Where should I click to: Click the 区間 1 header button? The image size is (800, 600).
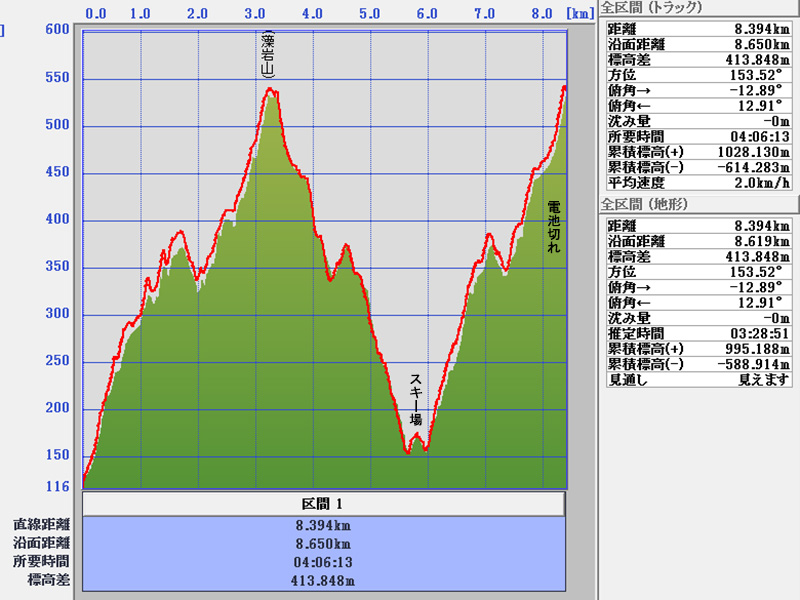pos(324,503)
